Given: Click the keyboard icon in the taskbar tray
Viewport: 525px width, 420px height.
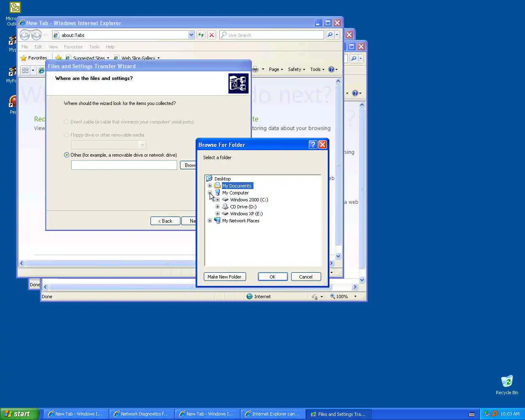Looking at the screenshot, I should 472,414.
